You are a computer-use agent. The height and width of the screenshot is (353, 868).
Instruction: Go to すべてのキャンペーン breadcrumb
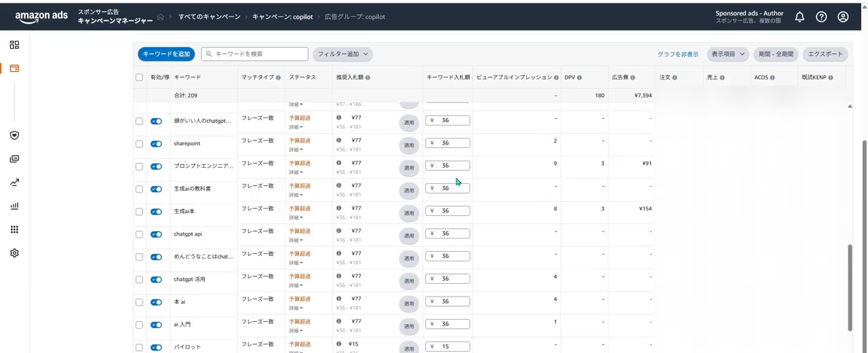pyautogui.click(x=209, y=17)
